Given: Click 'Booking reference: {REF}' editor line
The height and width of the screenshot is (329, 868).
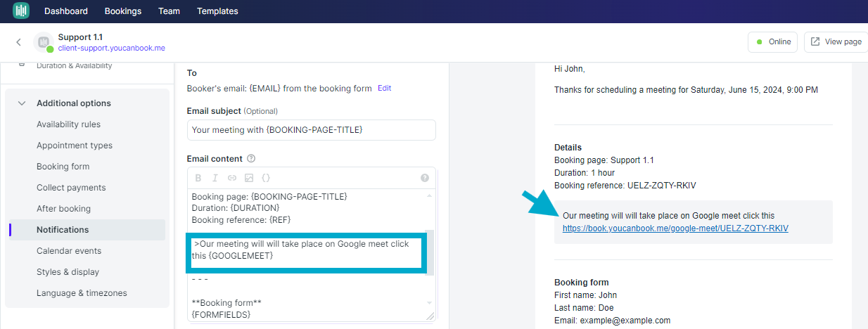Looking at the screenshot, I should point(241,219).
